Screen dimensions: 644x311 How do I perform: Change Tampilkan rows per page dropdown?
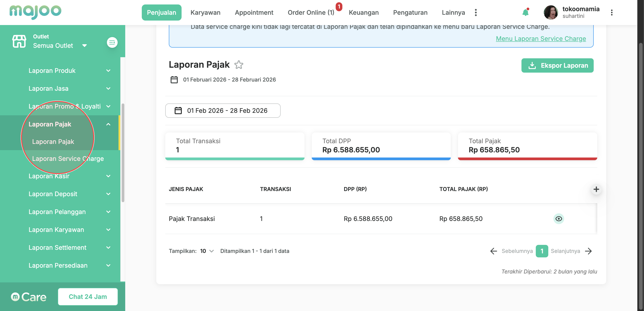pyautogui.click(x=207, y=251)
